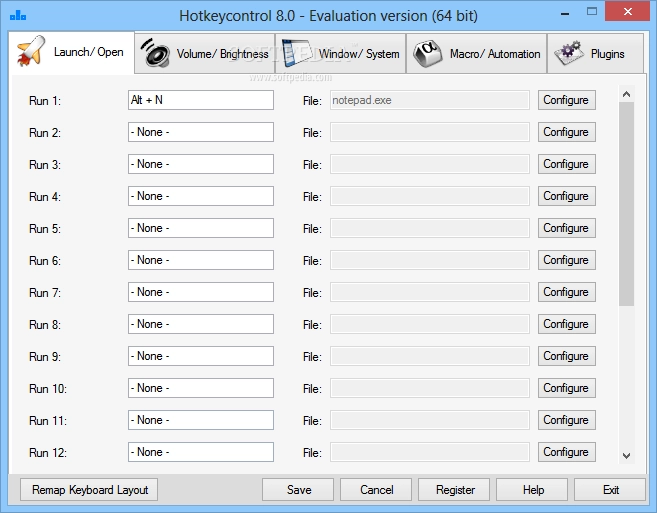The width and height of the screenshot is (657, 513).
Task: Click Configure for Run 10
Action: pos(566,388)
